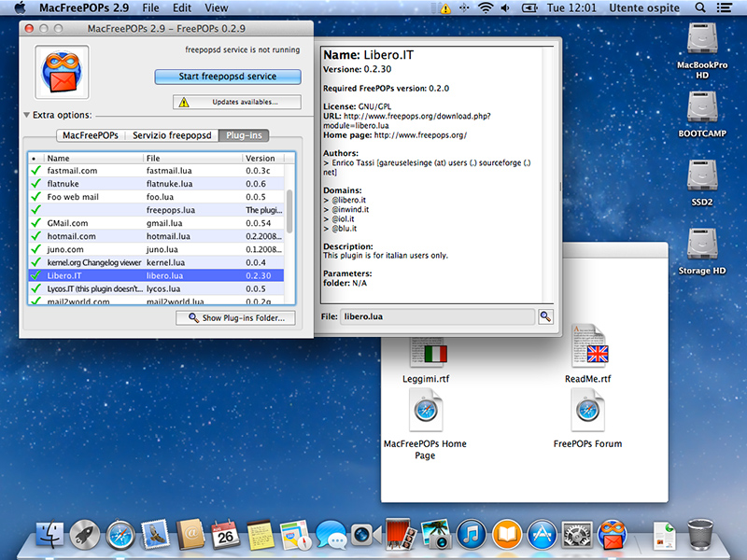Click the warning icon in the menu bar
The height and width of the screenshot is (560, 747).
click(x=445, y=8)
